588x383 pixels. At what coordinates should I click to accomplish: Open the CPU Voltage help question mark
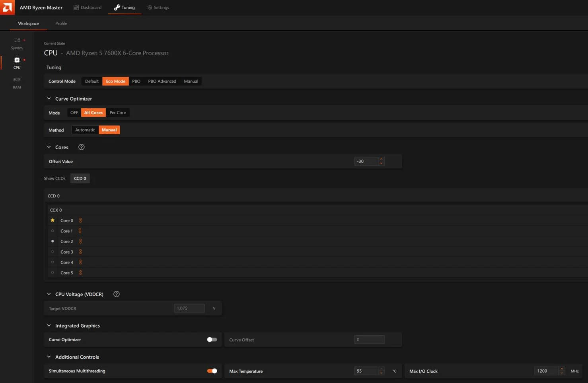tap(116, 294)
